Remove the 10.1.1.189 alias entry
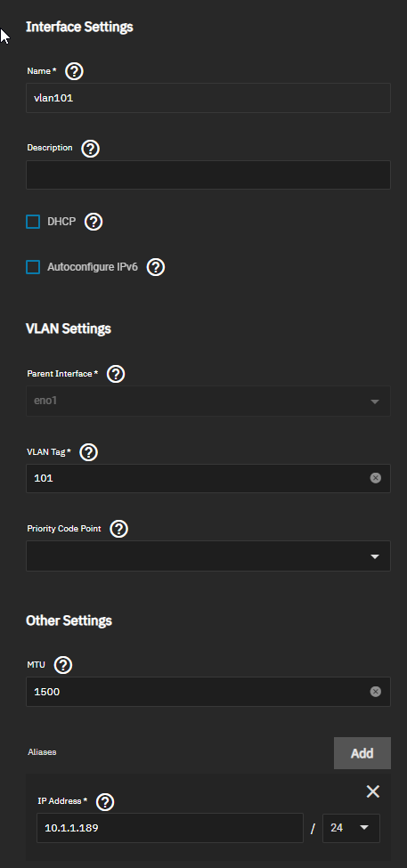 373,791
